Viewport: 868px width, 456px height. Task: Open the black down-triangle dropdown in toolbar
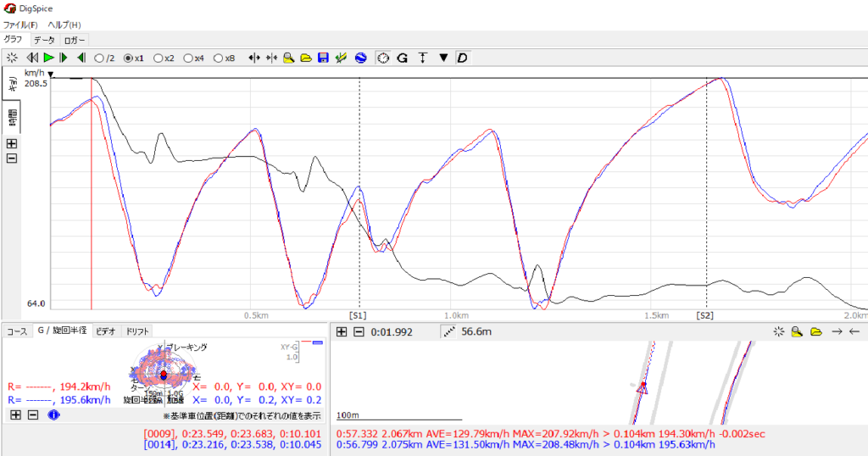(x=442, y=58)
